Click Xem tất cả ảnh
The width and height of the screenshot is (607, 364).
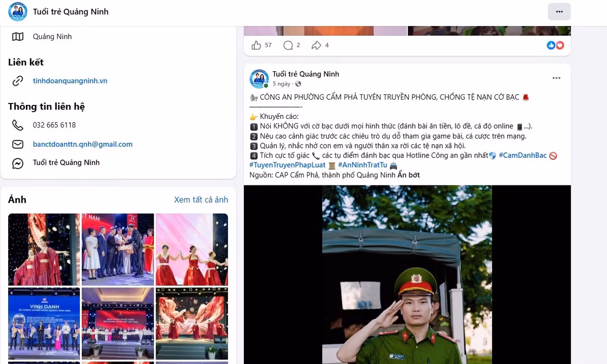[201, 200]
